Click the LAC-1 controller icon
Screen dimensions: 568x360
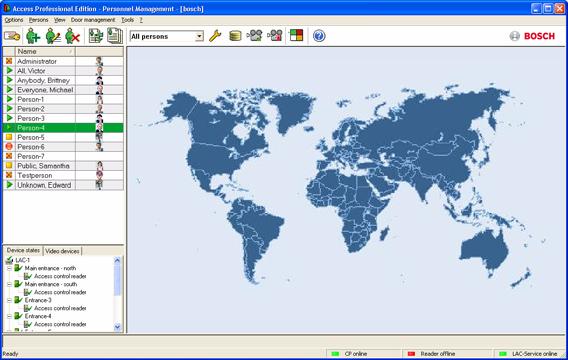coord(9,260)
